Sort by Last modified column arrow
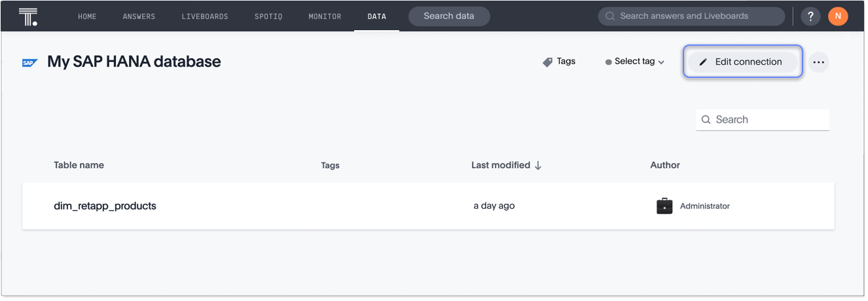This screenshot has width=868, height=301. 538,166
